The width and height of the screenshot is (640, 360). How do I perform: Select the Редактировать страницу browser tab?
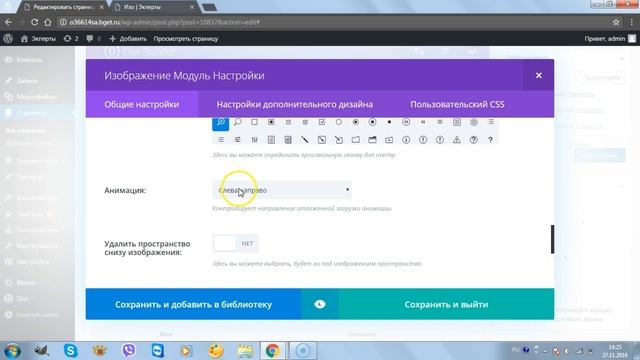click(63, 7)
